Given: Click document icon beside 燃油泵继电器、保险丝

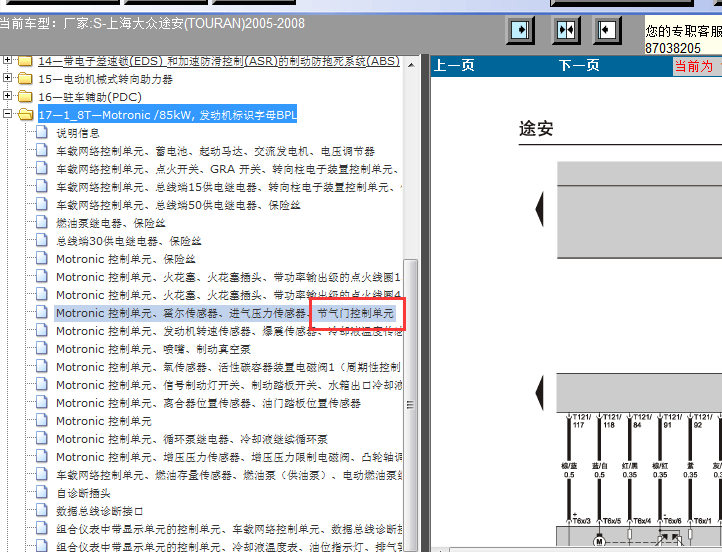Looking at the screenshot, I should pyautogui.click(x=41, y=222).
